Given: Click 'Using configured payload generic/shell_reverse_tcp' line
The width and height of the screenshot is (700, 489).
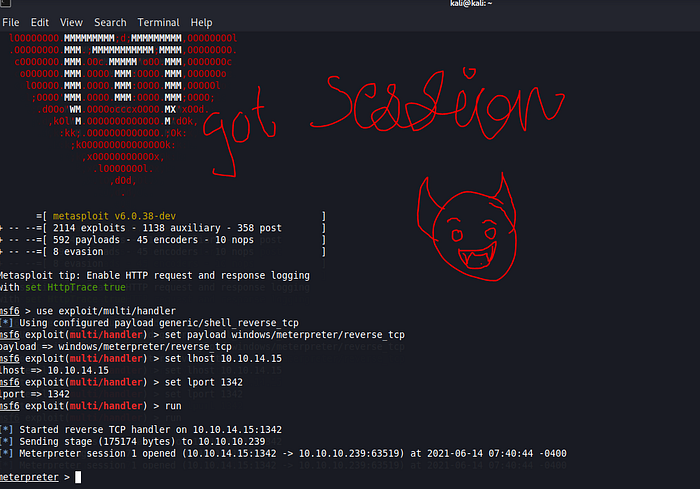Looking at the screenshot, I should (159, 323).
